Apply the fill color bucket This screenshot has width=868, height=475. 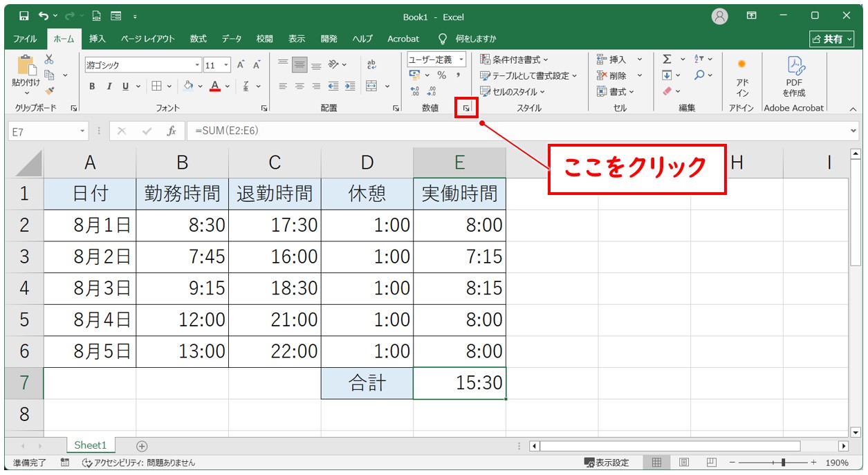(188, 86)
